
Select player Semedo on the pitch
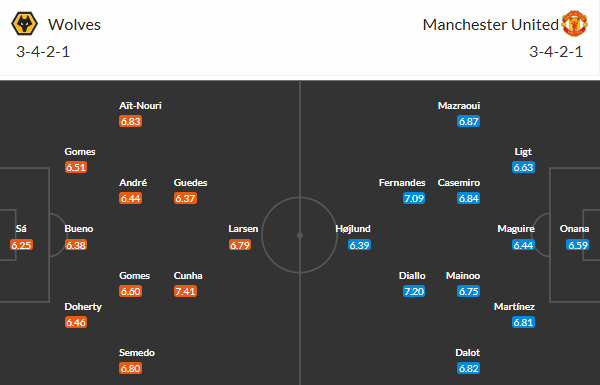click(x=137, y=352)
